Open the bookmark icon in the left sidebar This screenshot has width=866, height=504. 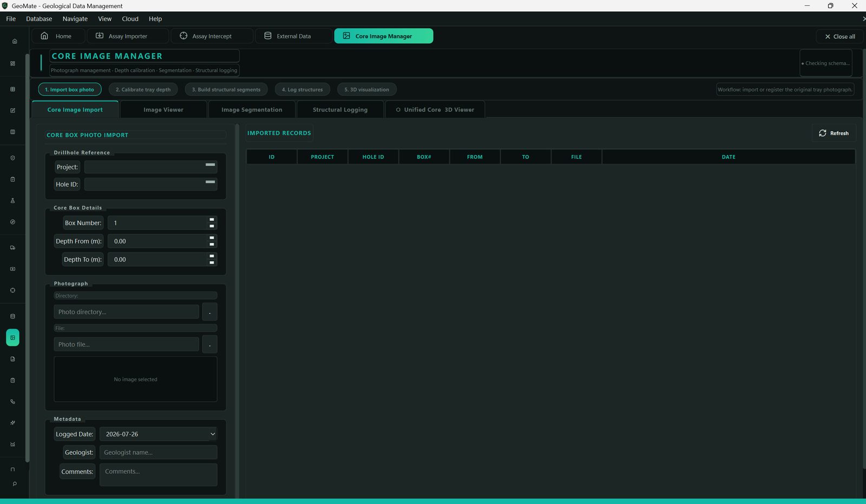(x=12, y=469)
